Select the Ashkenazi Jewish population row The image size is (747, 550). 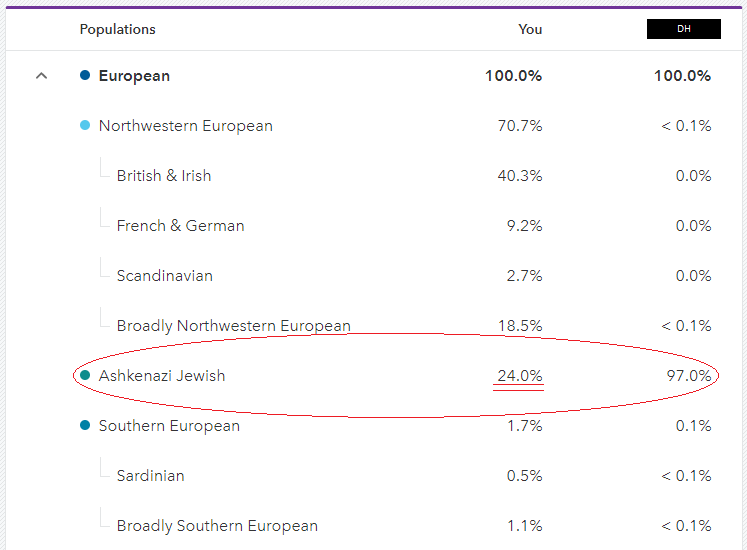[x=162, y=376]
